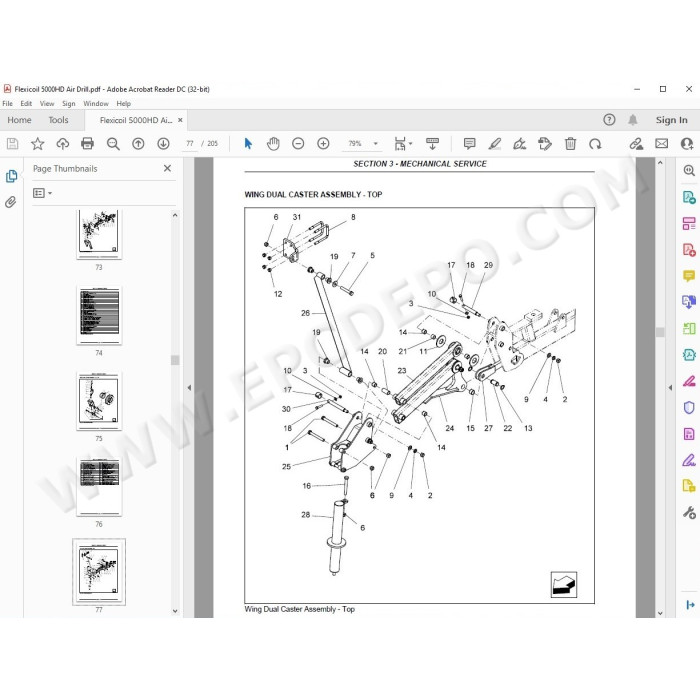Viewport: 700px width, 700px height.
Task: Open thumbnail options menu dropdown
Action: pyautogui.click(x=42, y=193)
